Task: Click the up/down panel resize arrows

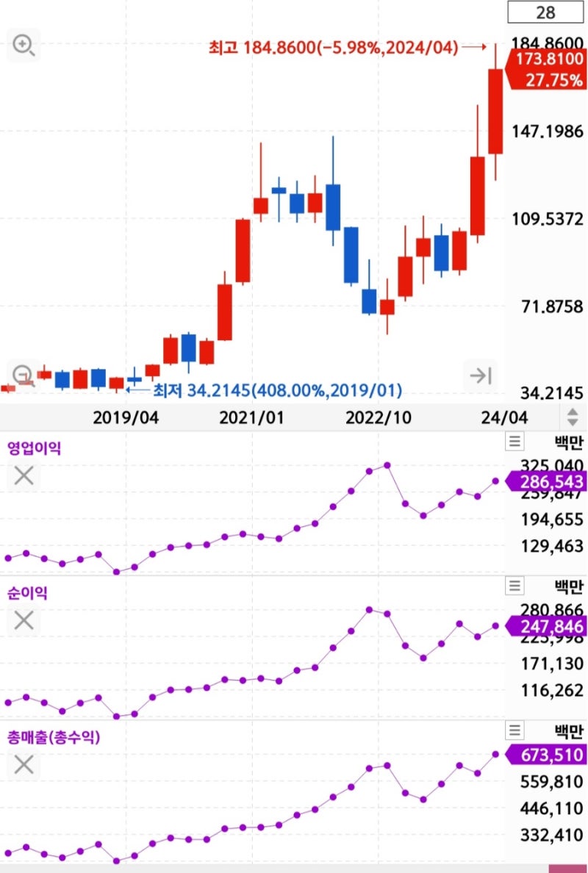Action: (x=573, y=417)
